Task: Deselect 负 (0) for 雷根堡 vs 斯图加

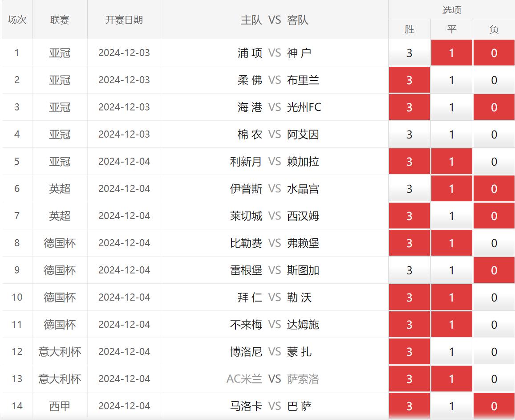Action: (x=494, y=270)
